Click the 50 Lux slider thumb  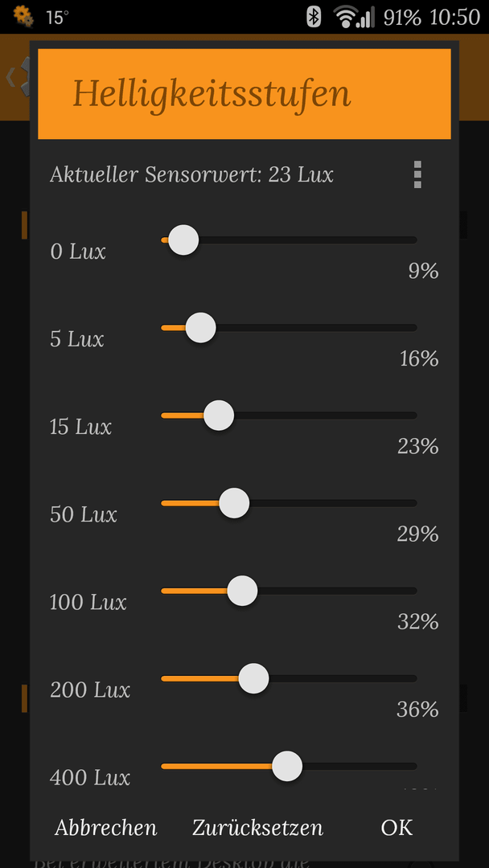point(234,503)
